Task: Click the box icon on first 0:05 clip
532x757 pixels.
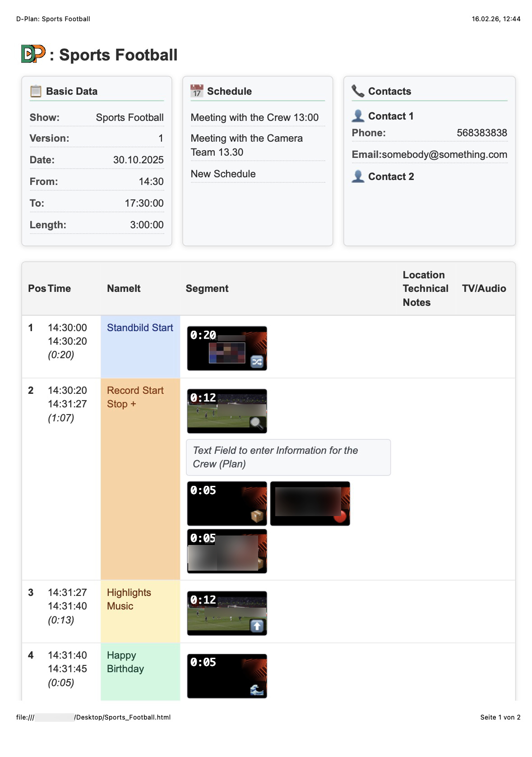Action: point(257,516)
